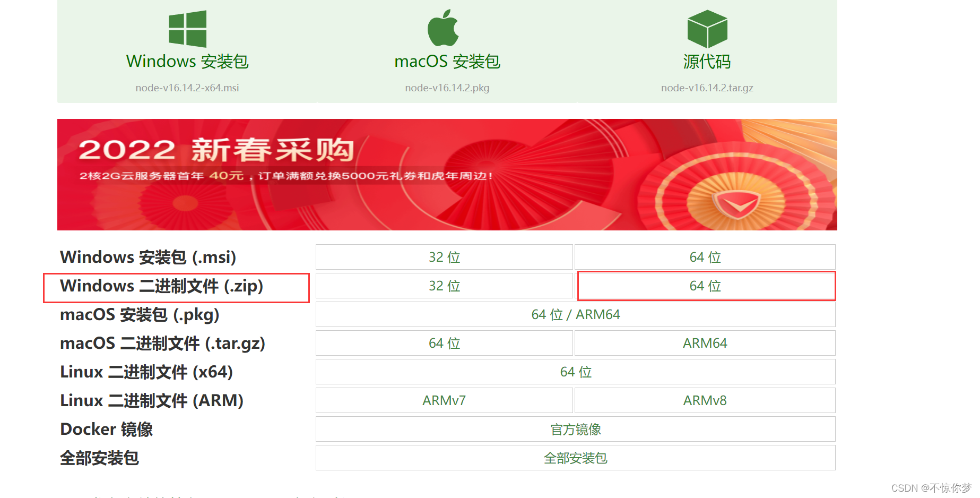Click the Apple macOS logo icon
The height and width of the screenshot is (498, 980).
443,28
